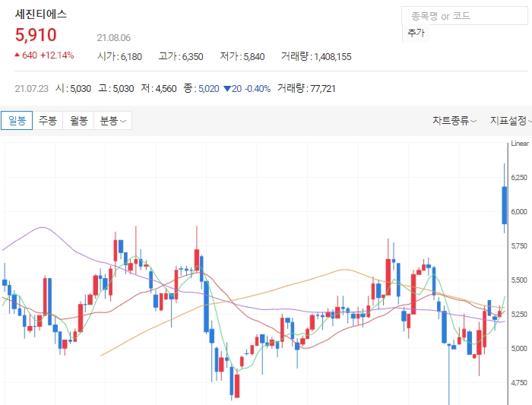Click the 세진티에스 stock name

click(41, 14)
